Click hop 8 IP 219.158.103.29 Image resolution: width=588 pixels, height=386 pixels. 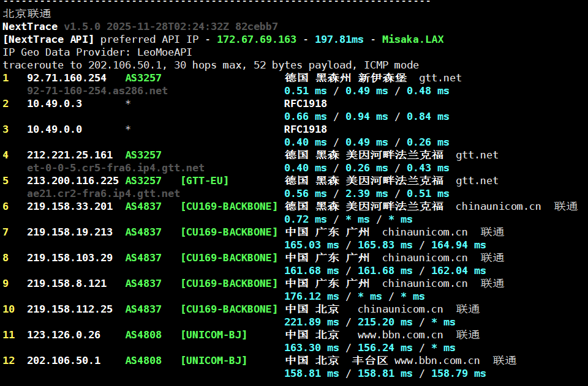pos(70,258)
